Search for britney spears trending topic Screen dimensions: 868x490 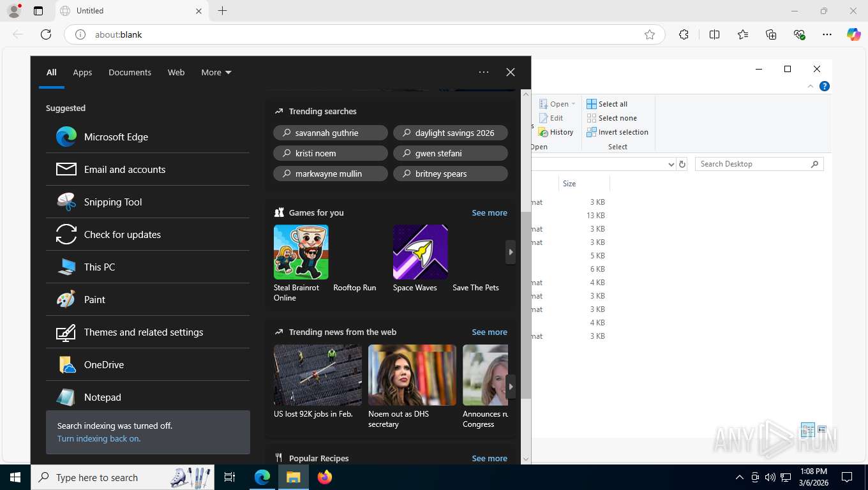[451, 174]
